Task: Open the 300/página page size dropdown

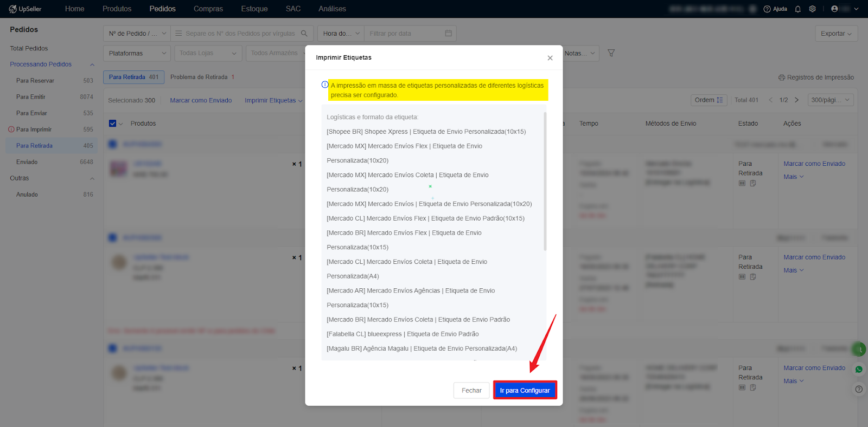Action: click(x=831, y=100)
